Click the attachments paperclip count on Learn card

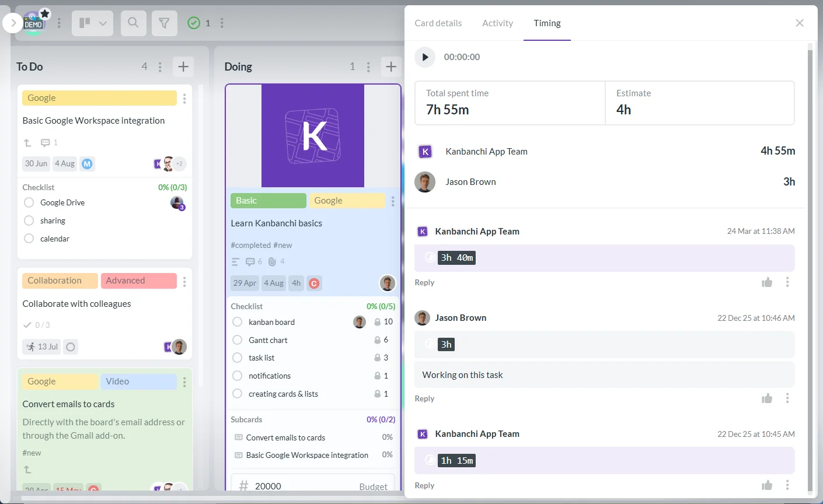[277, 262]
